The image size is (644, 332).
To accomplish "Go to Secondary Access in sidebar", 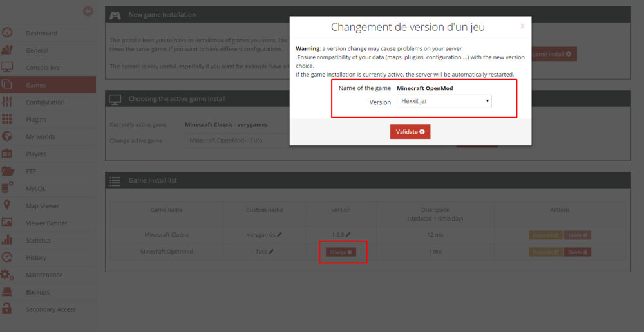I will [x=50, y=309].
